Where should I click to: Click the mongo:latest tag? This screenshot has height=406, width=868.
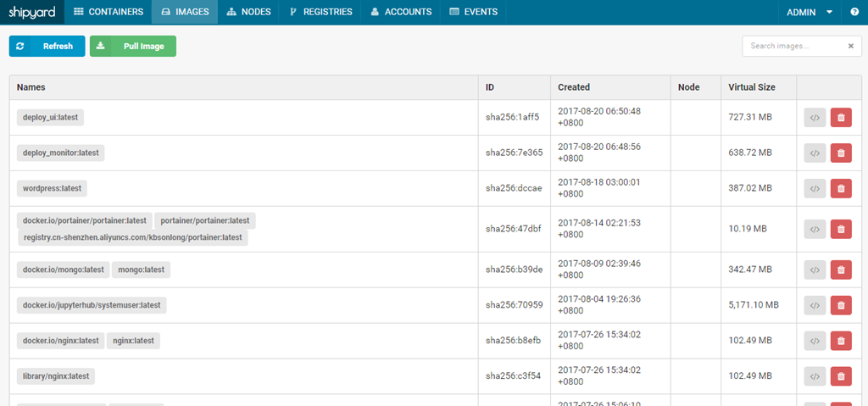click(142, 270)
